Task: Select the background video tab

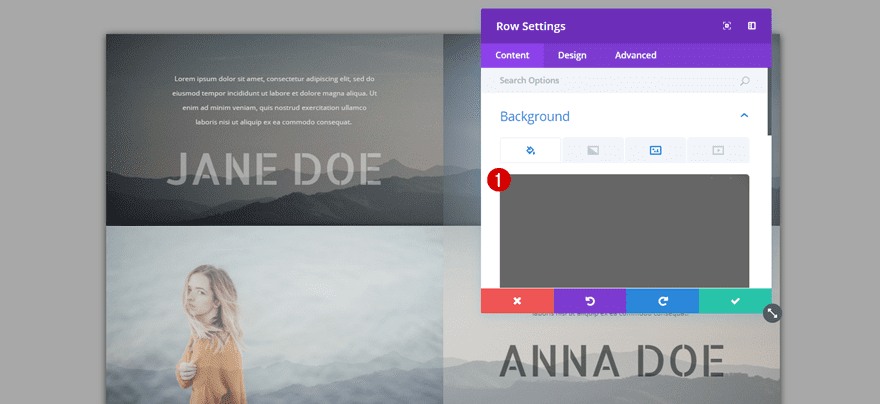Action: tap(718, 150)
